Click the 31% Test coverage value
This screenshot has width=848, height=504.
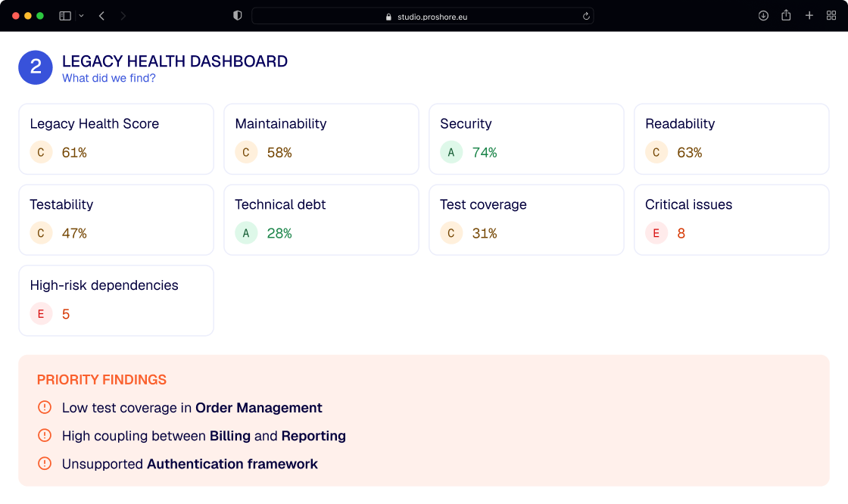point(485,233)
